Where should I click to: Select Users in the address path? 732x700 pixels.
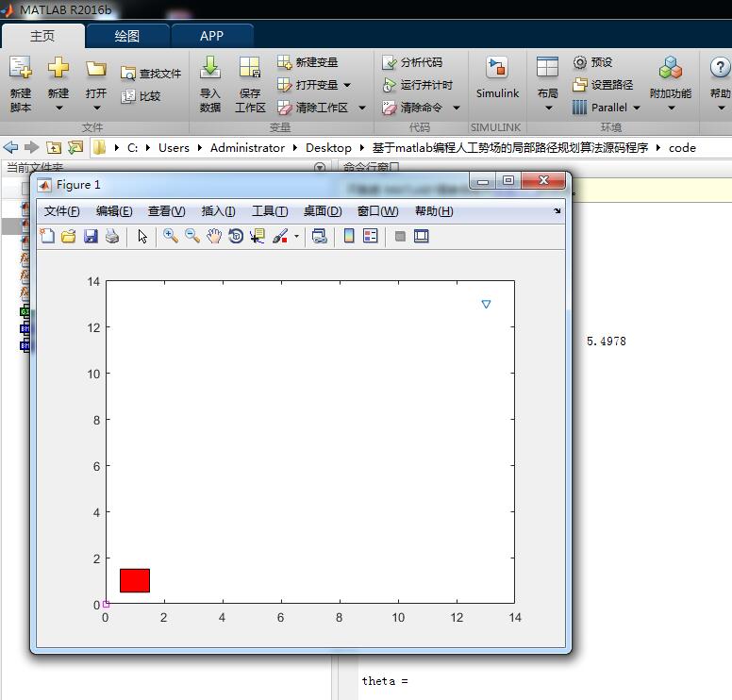pos(174,147)
